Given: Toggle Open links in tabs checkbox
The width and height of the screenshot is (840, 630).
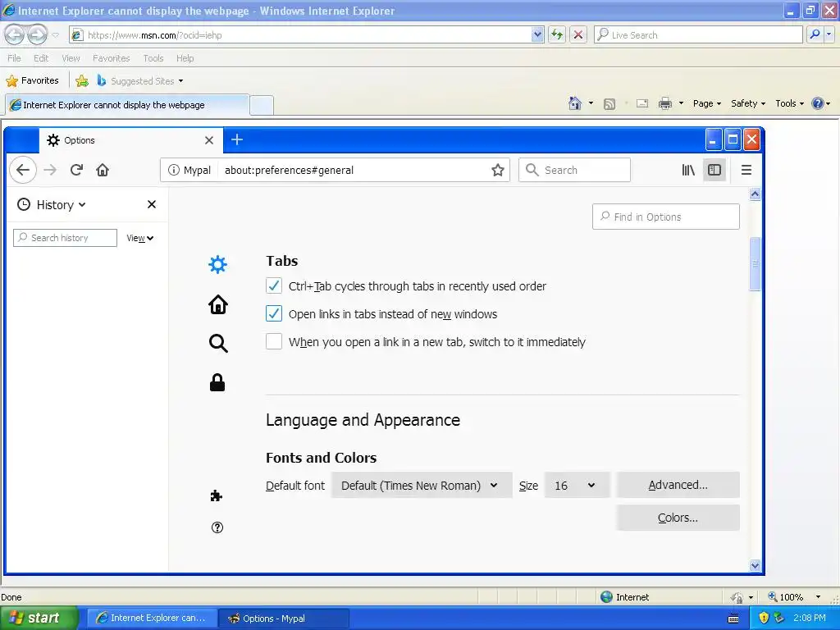Looking at the screenshot, I should tap(274, 313).
